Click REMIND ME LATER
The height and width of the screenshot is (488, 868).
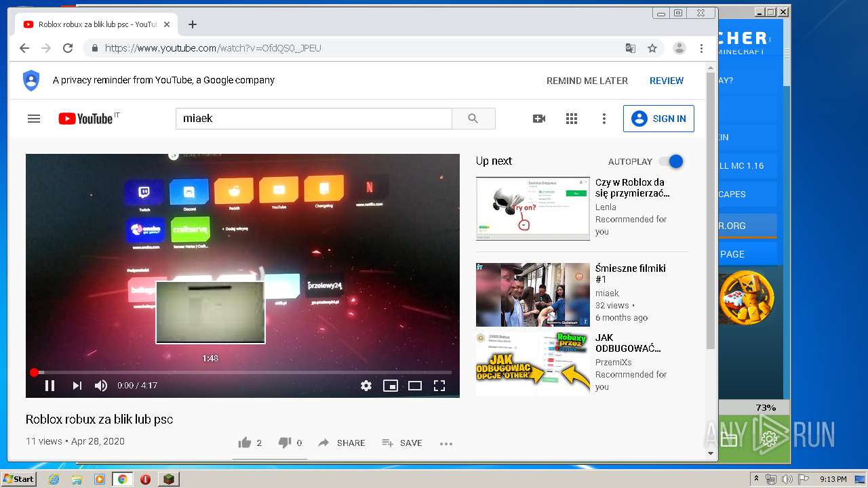(x=587, y=81)
